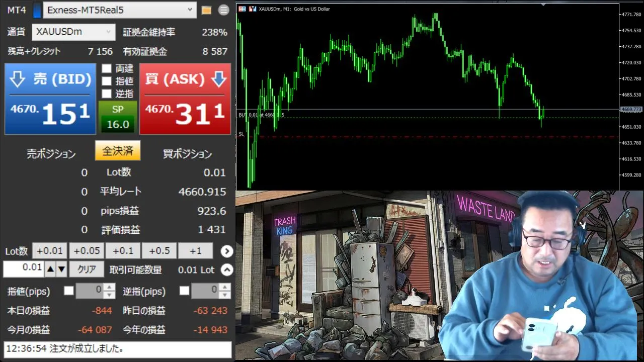Collapse panel with the round up-chevron icon
The width and height of the screenshot is (644, 362).
click(227, 270)
